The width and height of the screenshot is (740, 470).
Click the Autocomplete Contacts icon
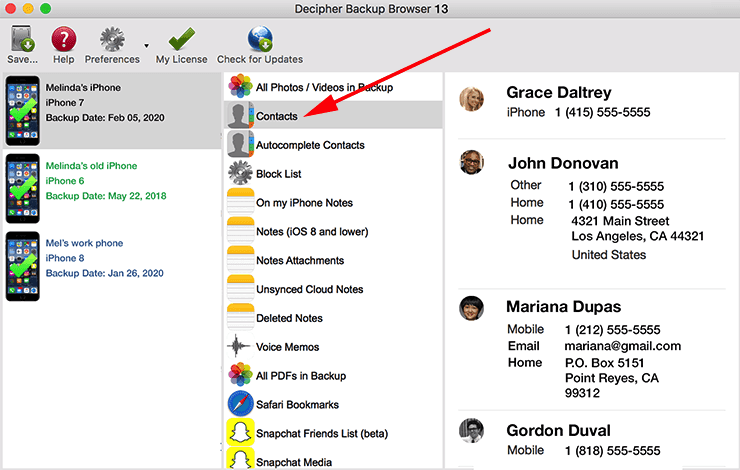click(x=240, y=144)
